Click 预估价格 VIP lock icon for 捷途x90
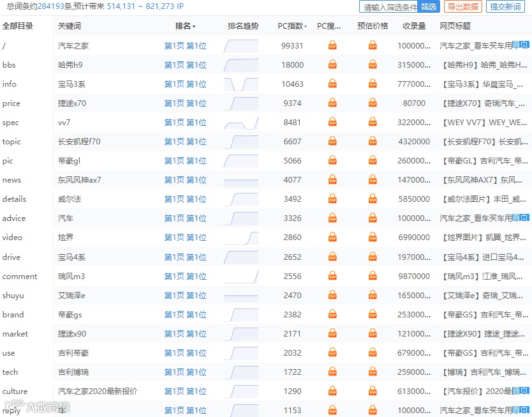This screenshot has width=532, height=417. 373,333
